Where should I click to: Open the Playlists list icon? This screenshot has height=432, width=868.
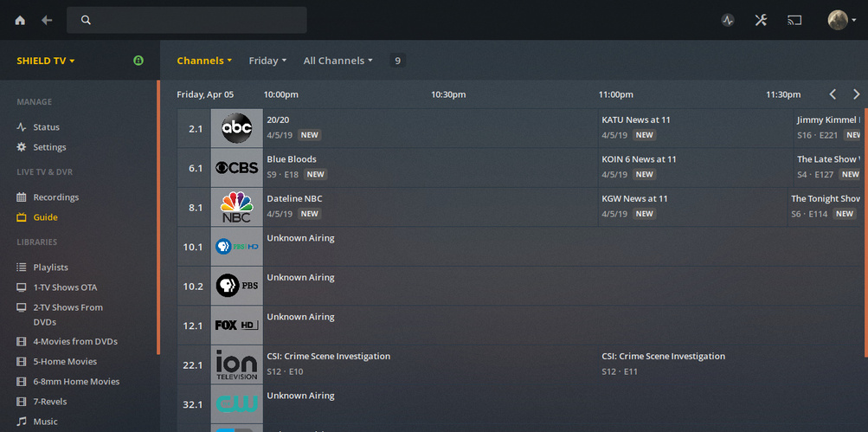point(22,268)
